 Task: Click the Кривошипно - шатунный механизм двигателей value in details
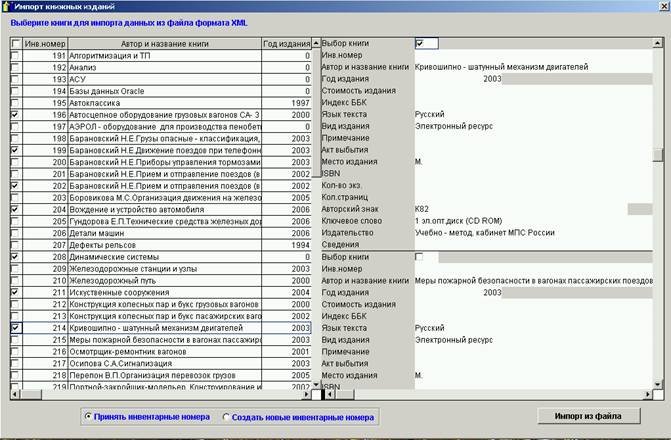click(x=501, y=67)
